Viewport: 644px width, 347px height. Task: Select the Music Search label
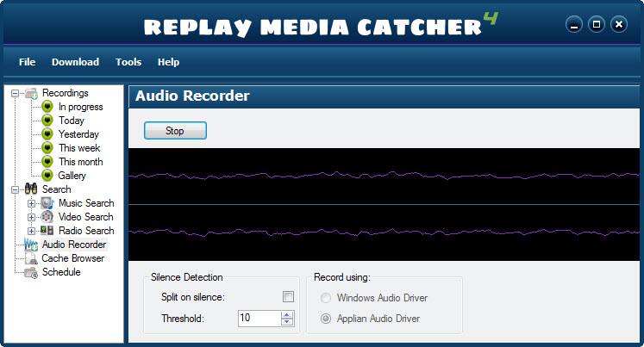pos(86,203)
